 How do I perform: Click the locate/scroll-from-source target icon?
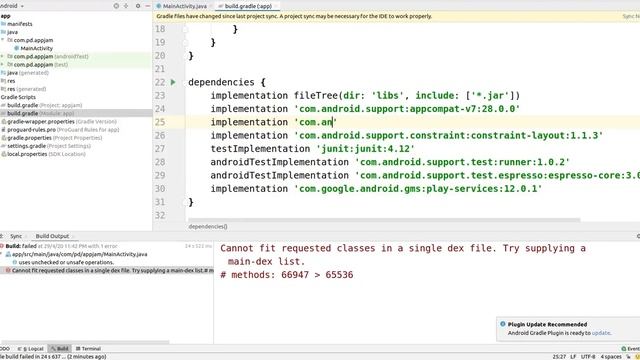pos(116,6)
